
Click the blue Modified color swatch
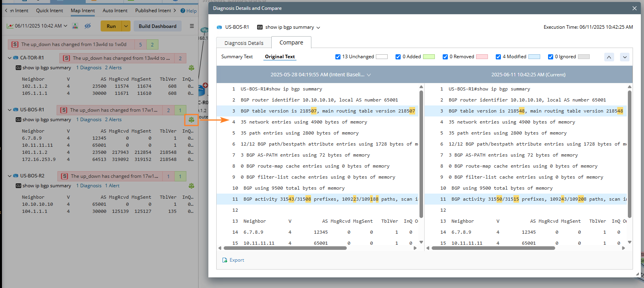tap(534, 57)
